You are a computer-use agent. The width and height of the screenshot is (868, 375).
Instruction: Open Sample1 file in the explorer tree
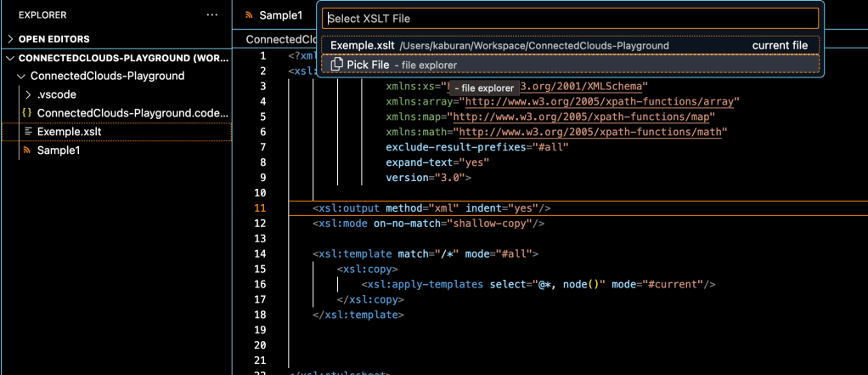point(58,151)
